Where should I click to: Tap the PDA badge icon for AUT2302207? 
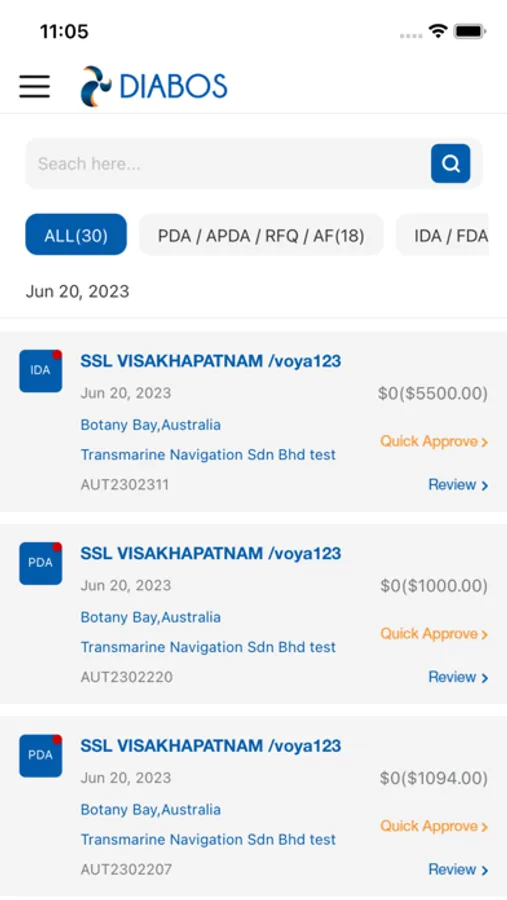[x=40, y=755]
